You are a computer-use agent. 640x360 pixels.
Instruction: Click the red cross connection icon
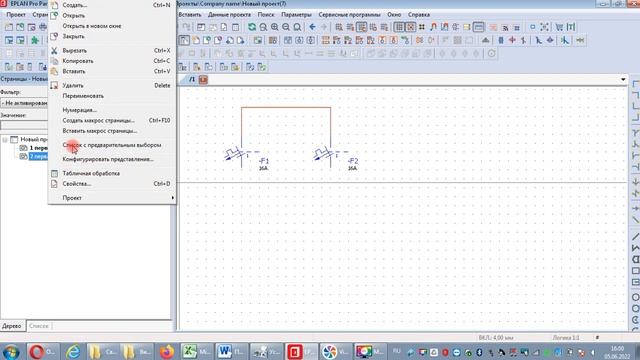pos(512,40)
